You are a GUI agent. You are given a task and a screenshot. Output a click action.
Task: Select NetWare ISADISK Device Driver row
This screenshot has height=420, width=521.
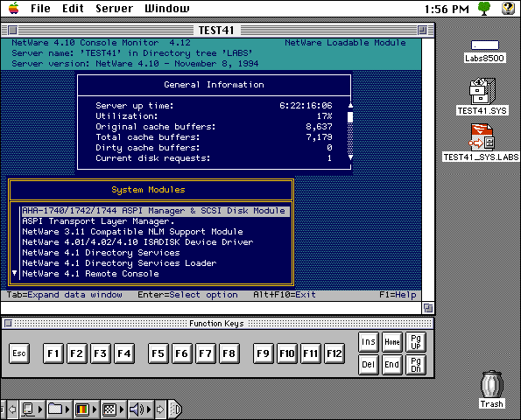pos(156,242)
